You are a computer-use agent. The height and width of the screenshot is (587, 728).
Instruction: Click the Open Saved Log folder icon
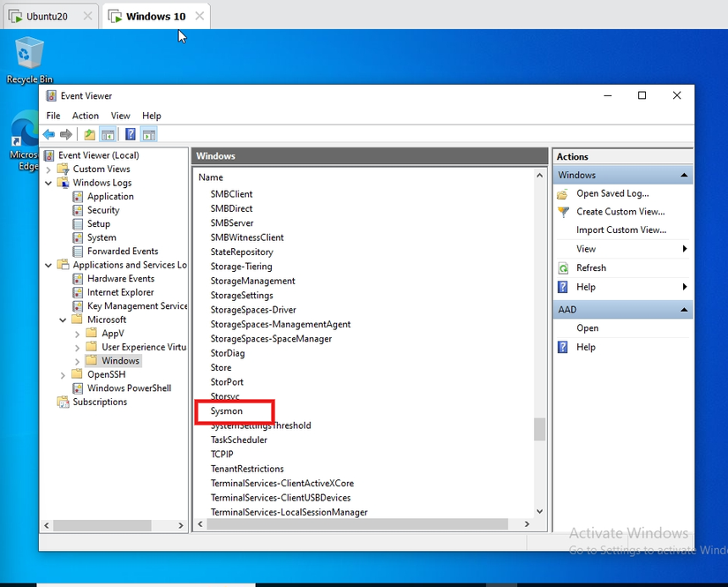click(x=563, y=193)
